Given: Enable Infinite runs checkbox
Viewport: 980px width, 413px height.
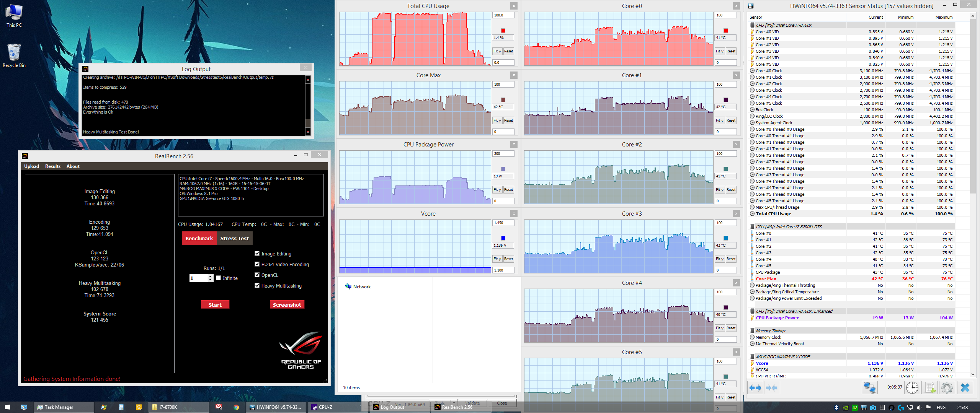Looking at the screenshot, I should tap(219, 278).
